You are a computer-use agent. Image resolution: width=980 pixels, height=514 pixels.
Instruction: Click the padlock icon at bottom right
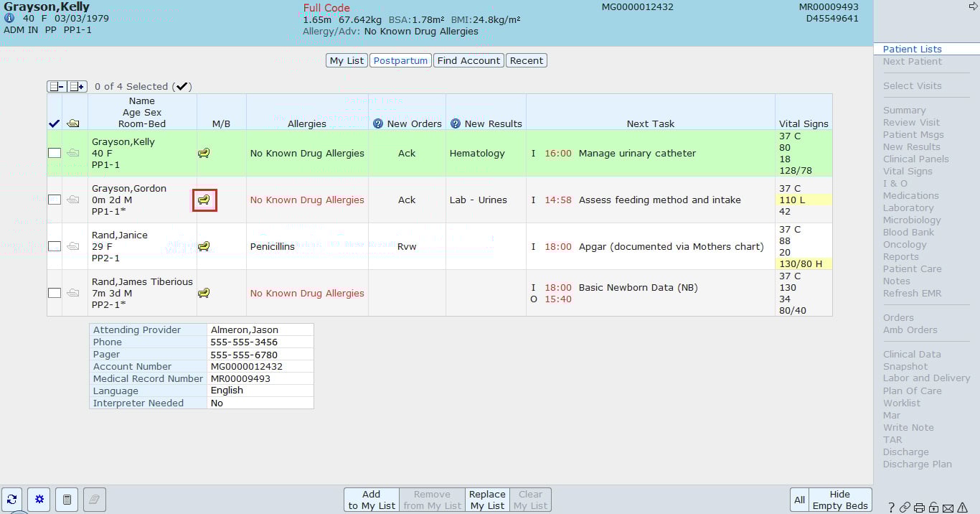point(933,508)
